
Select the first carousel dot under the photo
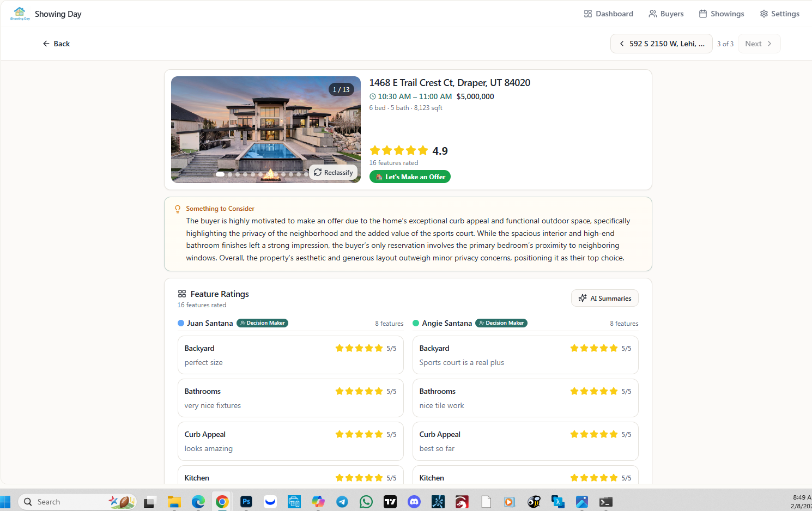click(220, 174)
